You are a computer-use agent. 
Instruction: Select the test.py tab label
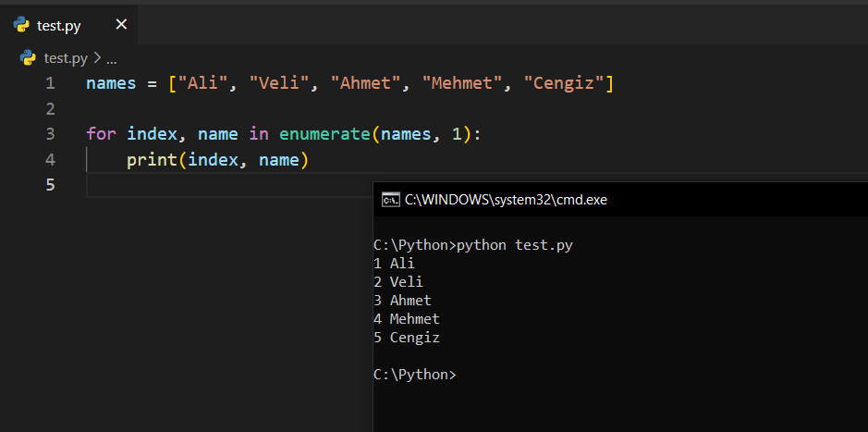click(x=59, y=26)
